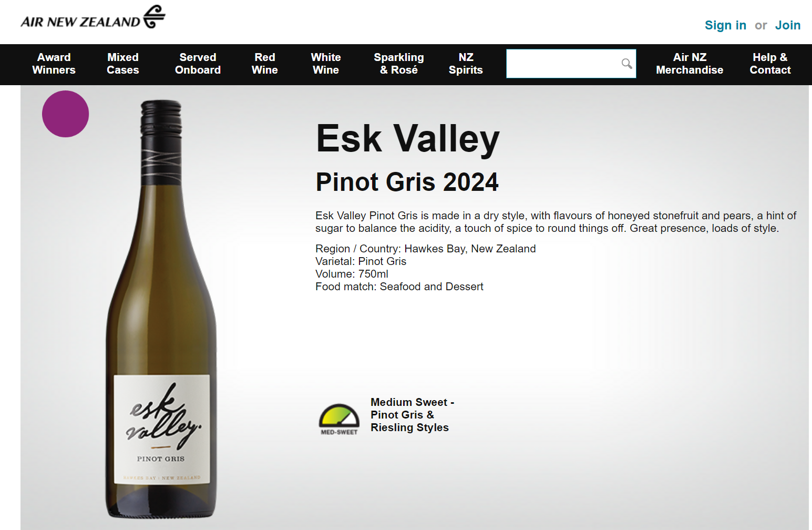
Task: Open Help & Contact page
Action: pyautogui.click(x=770, y=64)
